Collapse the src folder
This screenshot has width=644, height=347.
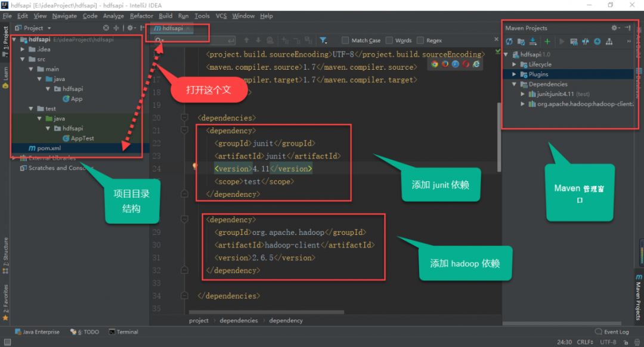tap(23, 59)
